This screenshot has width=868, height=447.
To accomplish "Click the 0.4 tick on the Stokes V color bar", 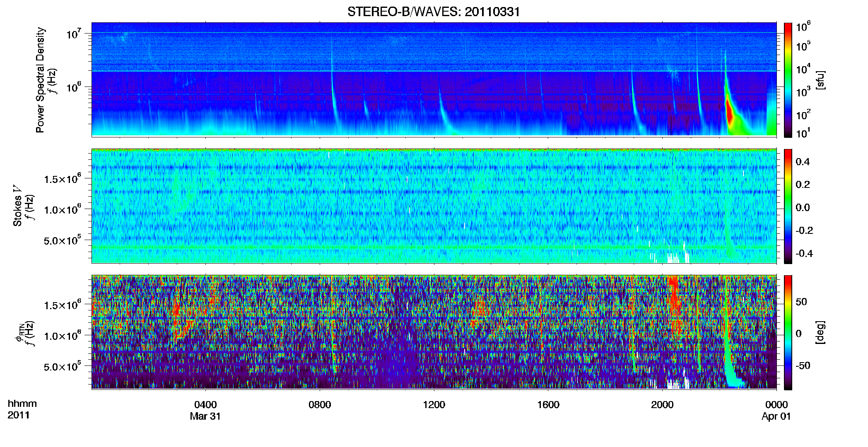I will (803, 162).
